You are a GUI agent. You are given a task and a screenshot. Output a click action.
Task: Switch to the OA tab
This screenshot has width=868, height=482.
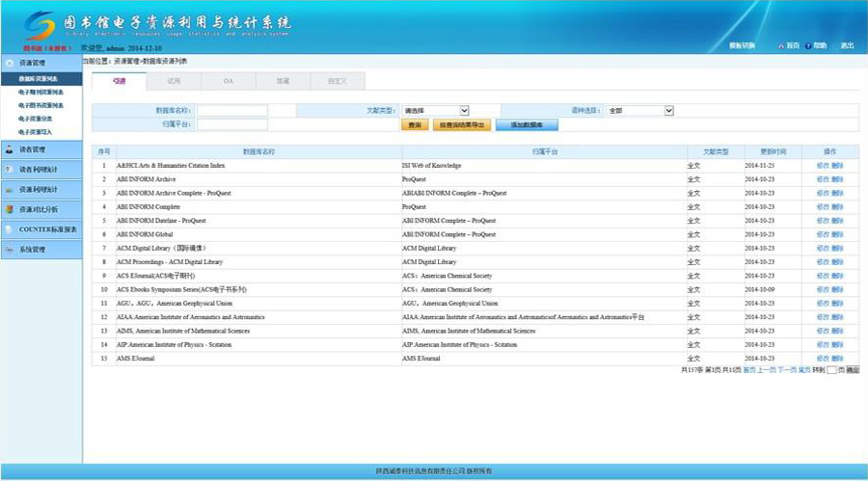[x=229, y=81]
